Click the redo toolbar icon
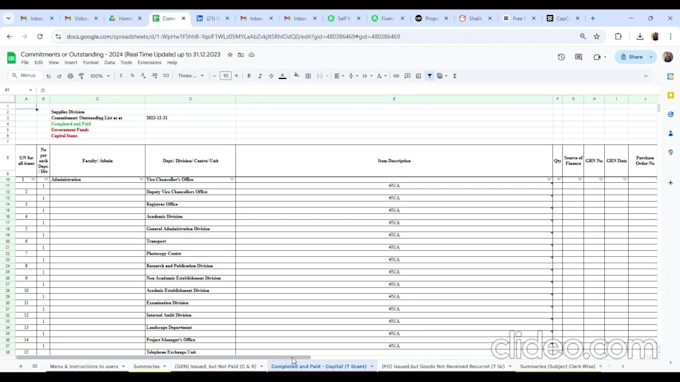680x382 pixels. pos(59,76)
